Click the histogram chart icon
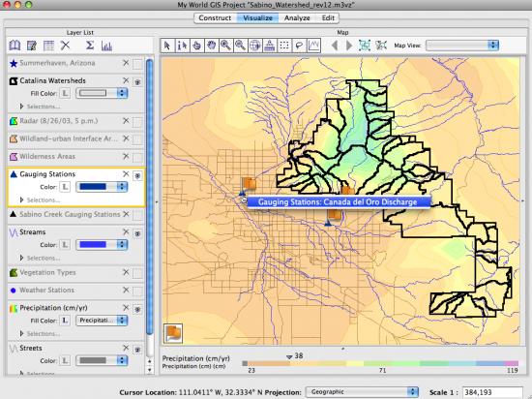 [x=106, y=46]
